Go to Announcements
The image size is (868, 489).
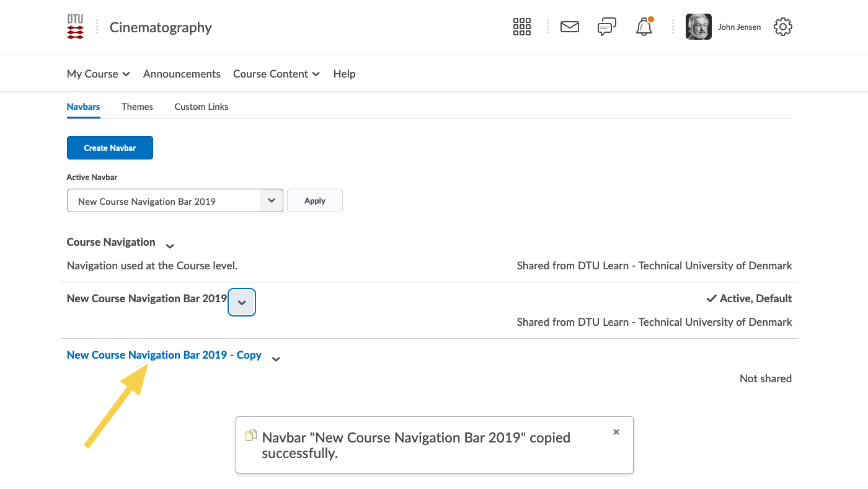tap(182, 74)
